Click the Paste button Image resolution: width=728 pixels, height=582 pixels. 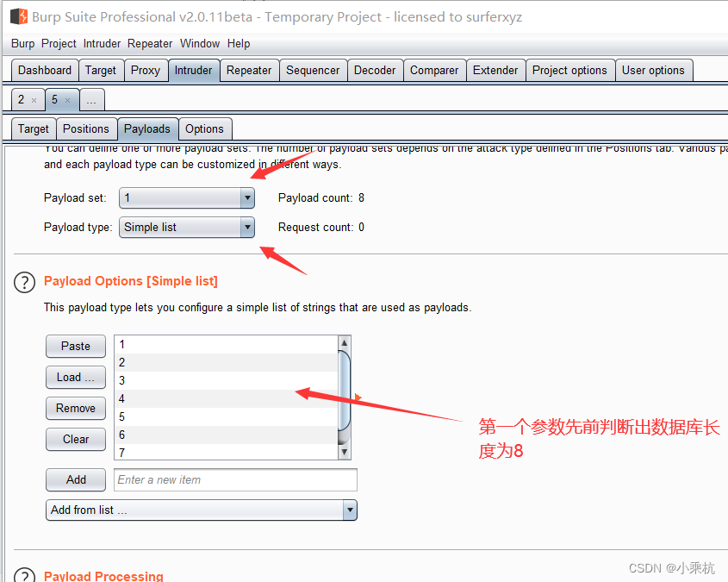click(x=76, y=346)
